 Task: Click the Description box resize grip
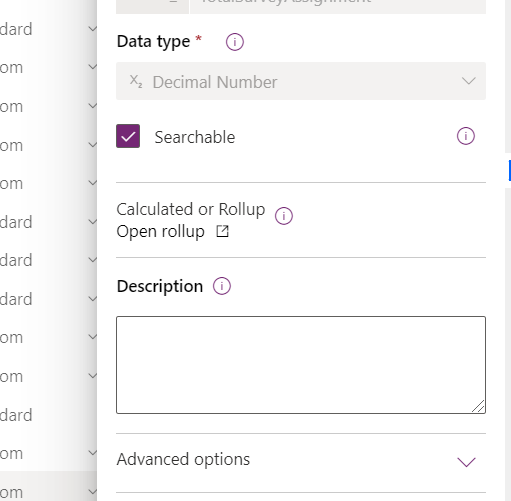pos(478,406)
